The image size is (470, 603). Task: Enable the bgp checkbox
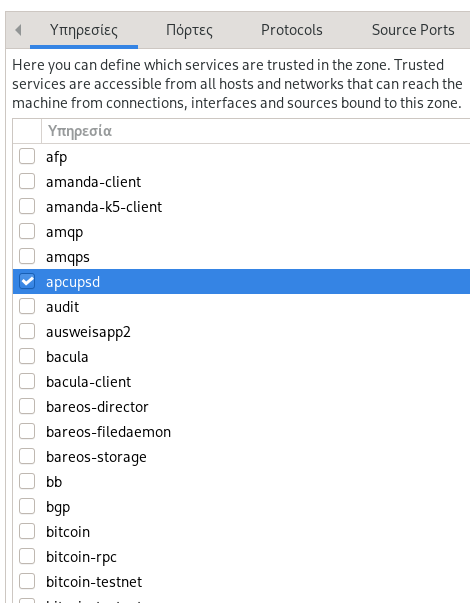click(x=27, y=506)
